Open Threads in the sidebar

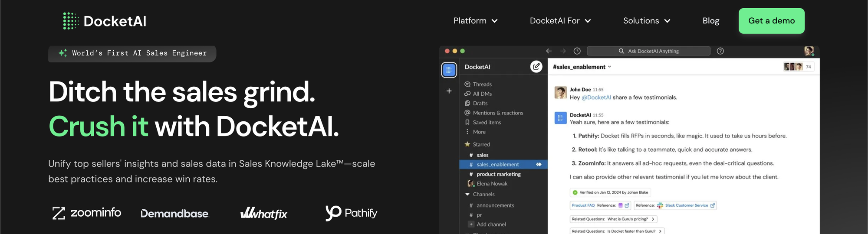point(482,84)
